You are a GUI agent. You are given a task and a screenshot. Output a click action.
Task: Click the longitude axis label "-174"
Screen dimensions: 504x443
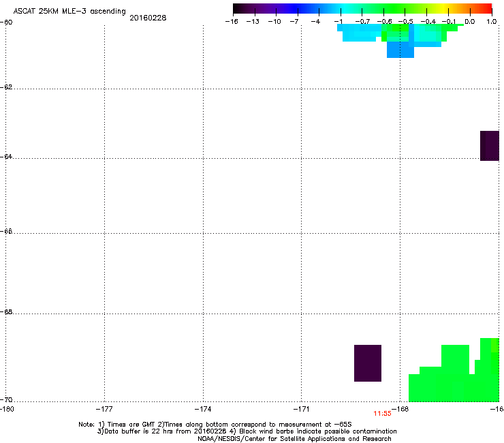click(203, 409)
